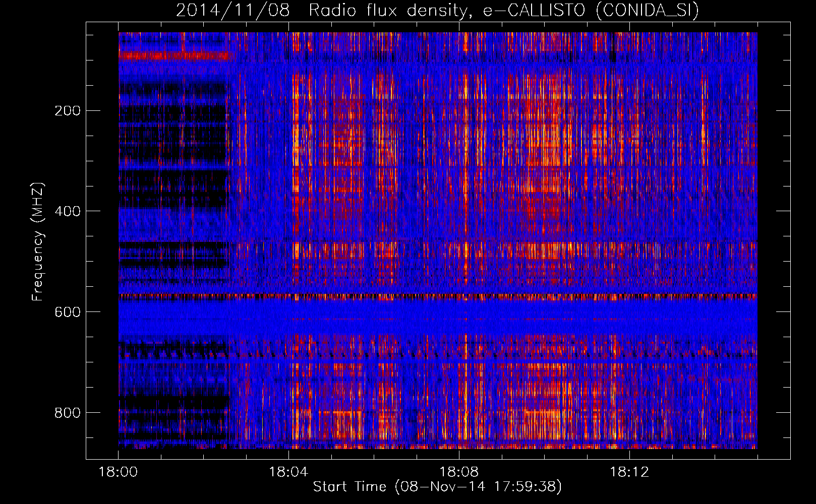Click the 18:00 time tick label
This screenshot has height=504, width=816.
[x=119, y=472]
